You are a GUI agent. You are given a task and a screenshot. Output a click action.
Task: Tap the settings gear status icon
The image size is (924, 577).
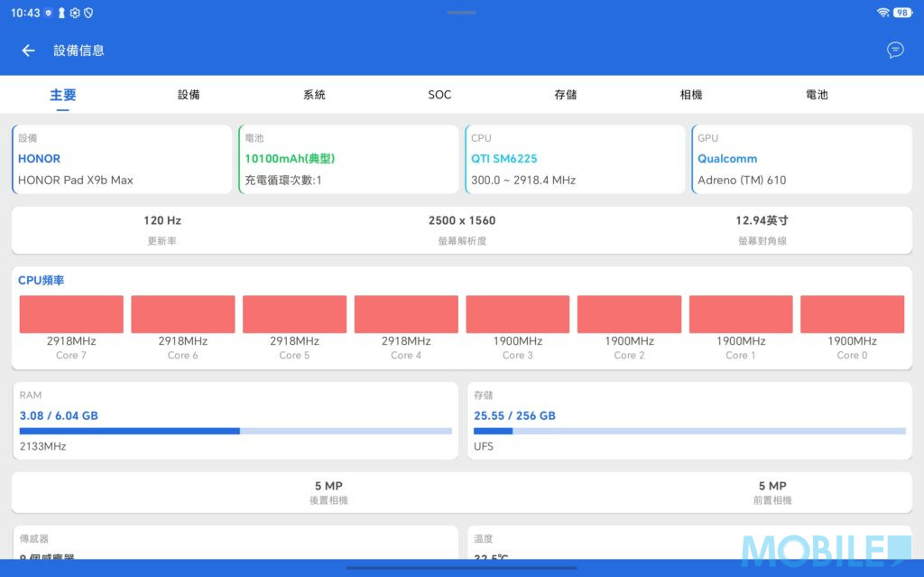(75, 13)
